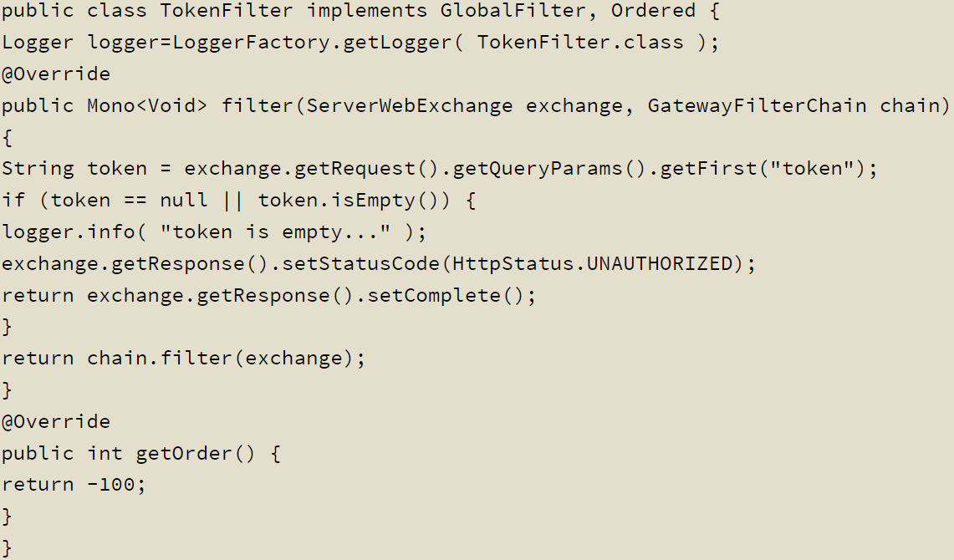Click ServerWebExchange parameter type

pyautogui.click(x=410, y=106)
